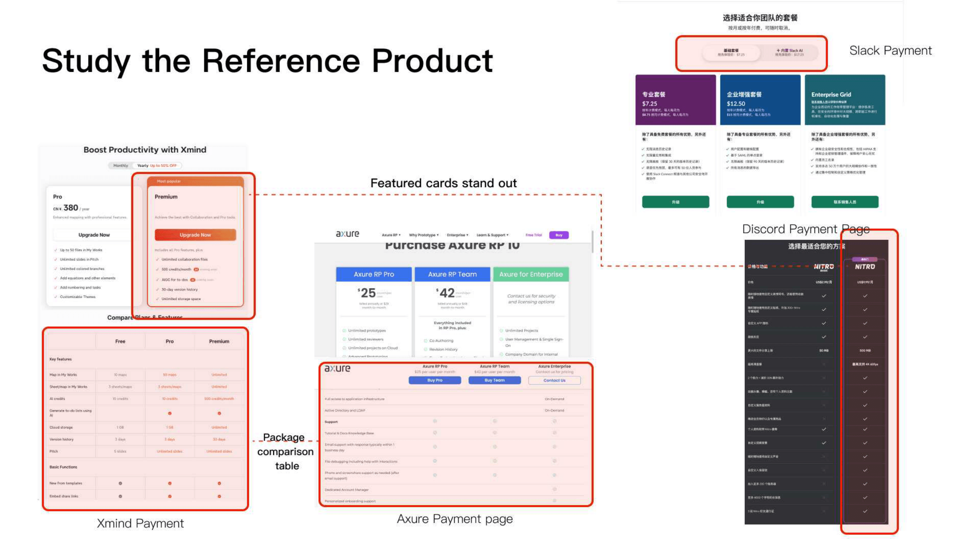This screenshot has height=551, width=980.
Task: Click the 'Dedicated Account Manager' row in Axure table
Action: (x=454, y=490)
